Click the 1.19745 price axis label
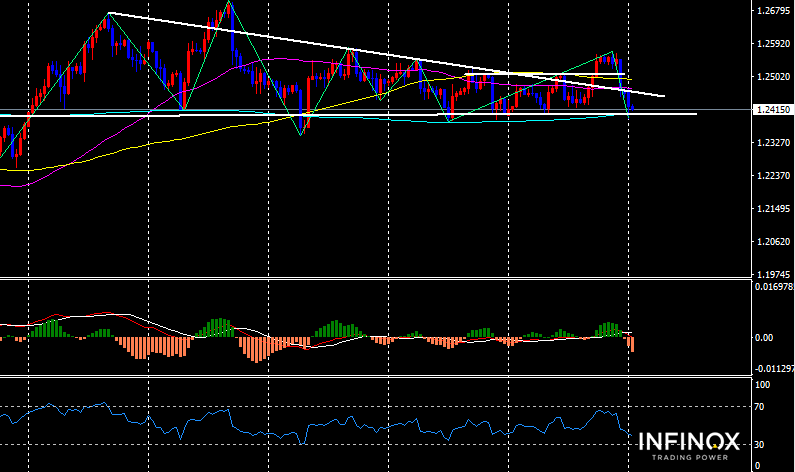The width and height of the screenshot is (795, 472). pos(773,275)
